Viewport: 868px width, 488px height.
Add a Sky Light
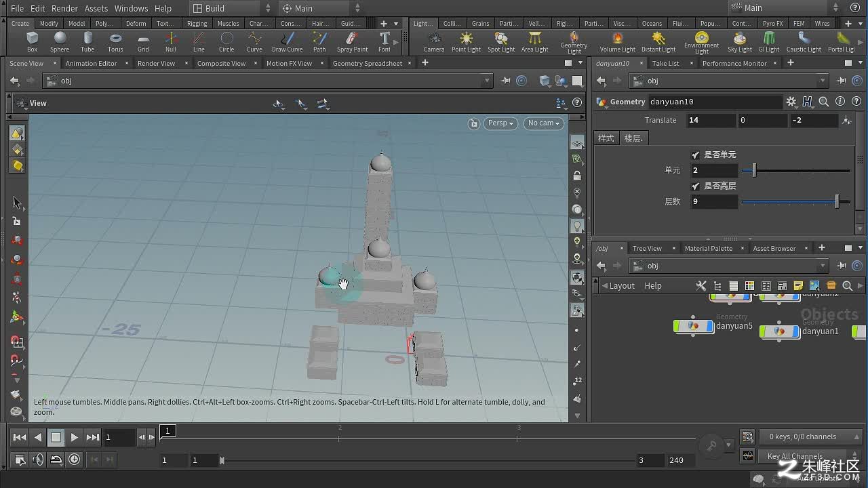point(740,42)
